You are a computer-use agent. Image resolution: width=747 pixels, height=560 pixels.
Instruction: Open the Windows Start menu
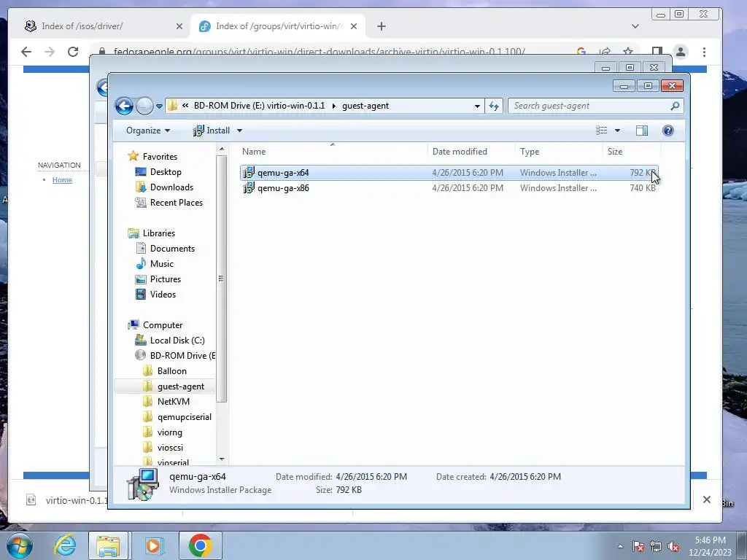coord(19,545)
